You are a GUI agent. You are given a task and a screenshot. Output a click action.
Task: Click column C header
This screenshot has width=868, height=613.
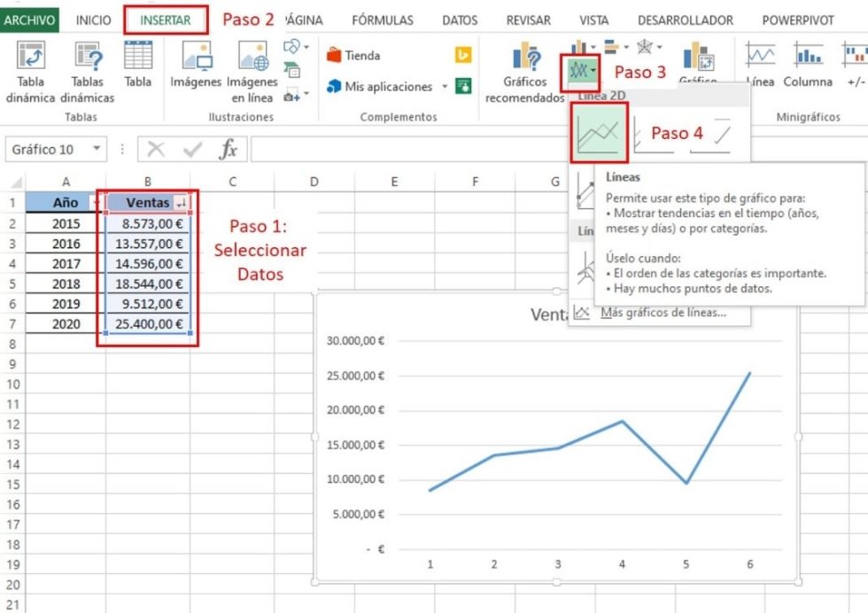(x=232, y=182)
